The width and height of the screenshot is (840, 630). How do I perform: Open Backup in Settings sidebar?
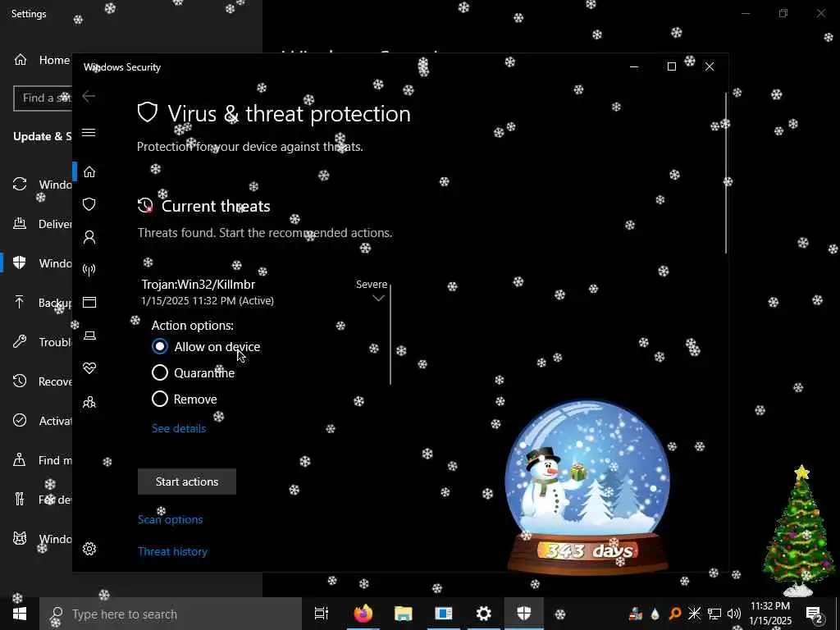42,303
